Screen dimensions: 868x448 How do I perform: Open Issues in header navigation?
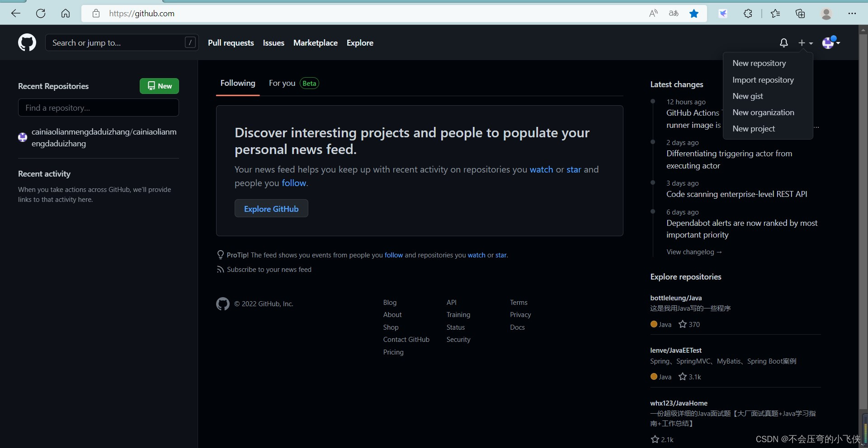(x=274, y=43)
